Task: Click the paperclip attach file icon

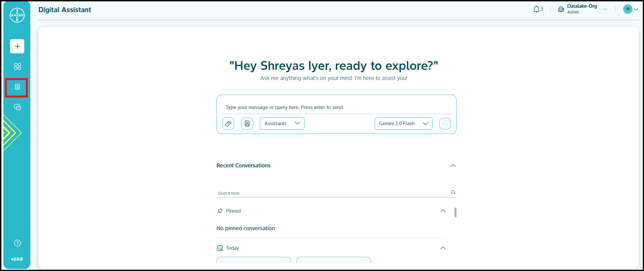Action: click(x=228, y=124)
